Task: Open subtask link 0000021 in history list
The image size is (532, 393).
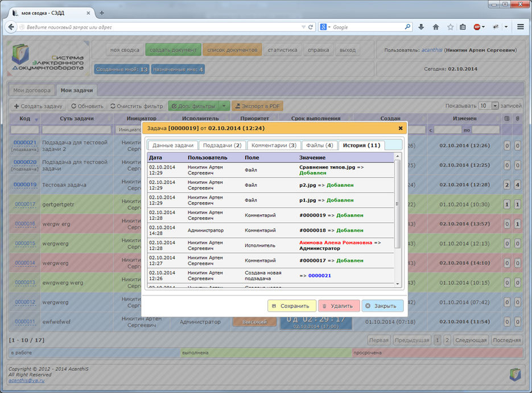Action: click(320, 276)
